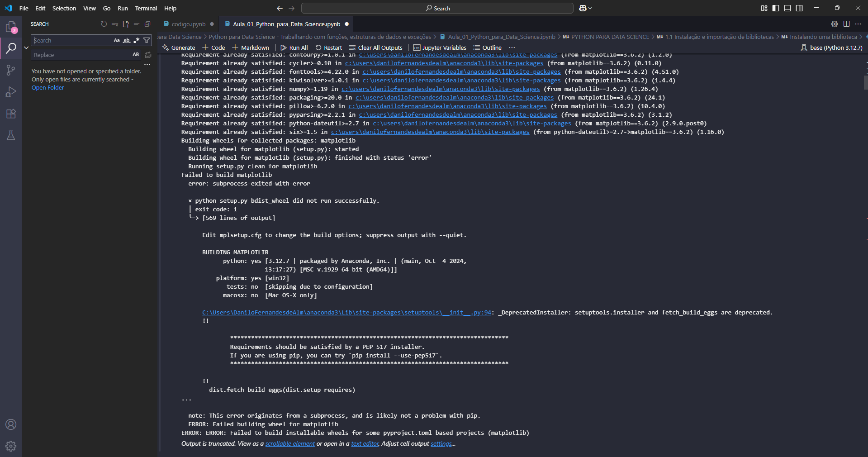Screen dimensions: 868x457
Task: Open the Search view in activity bar
Action: point(11,48)
